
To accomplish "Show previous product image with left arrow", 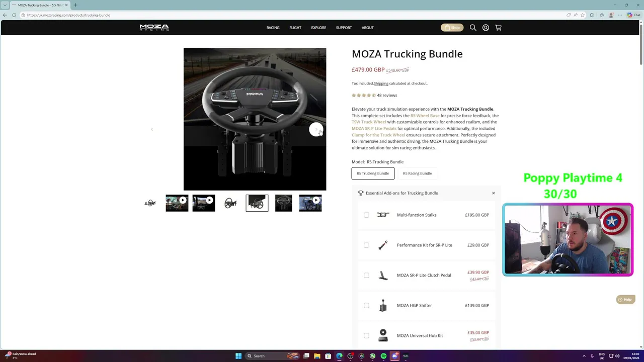I will click(x=152, y=129).
